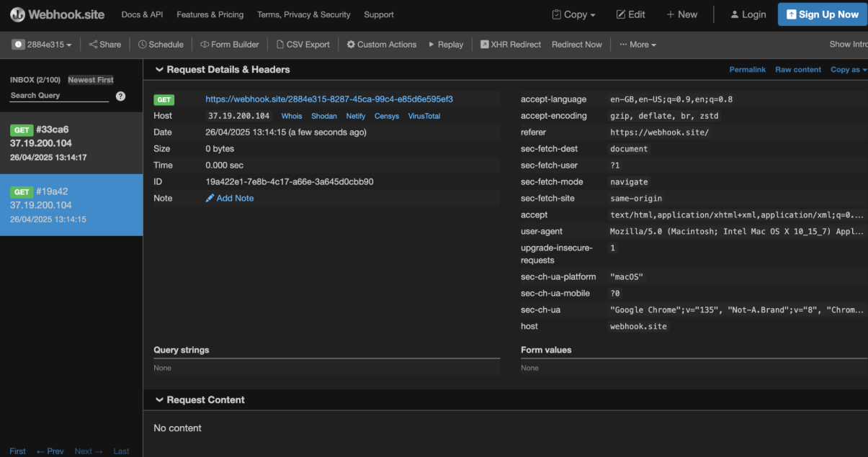The image size is (868, 457).
Task: Click the user-agent Mozilla/5.0 value
Action: (x=737, y=232)
